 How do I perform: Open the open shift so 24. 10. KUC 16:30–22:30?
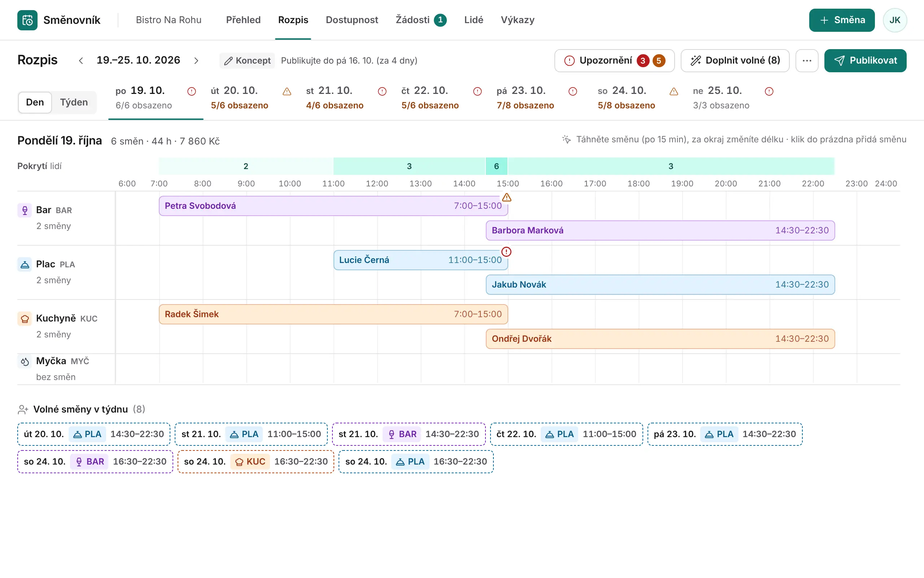pos(256,461)
